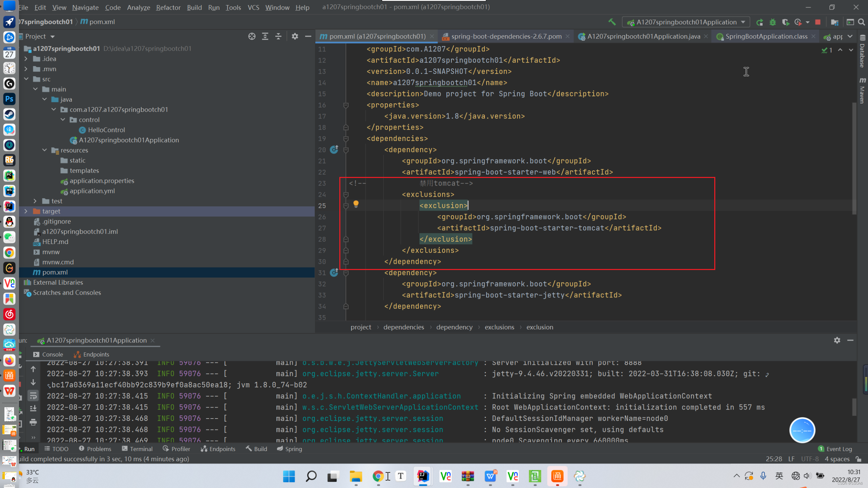Hide the Project panel with minus icon

pos(308,36)
